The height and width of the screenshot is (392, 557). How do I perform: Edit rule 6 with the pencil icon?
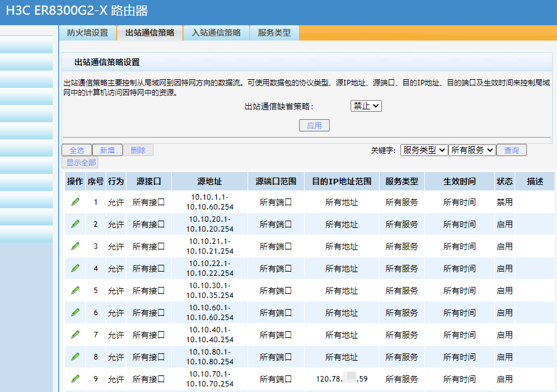75,312
